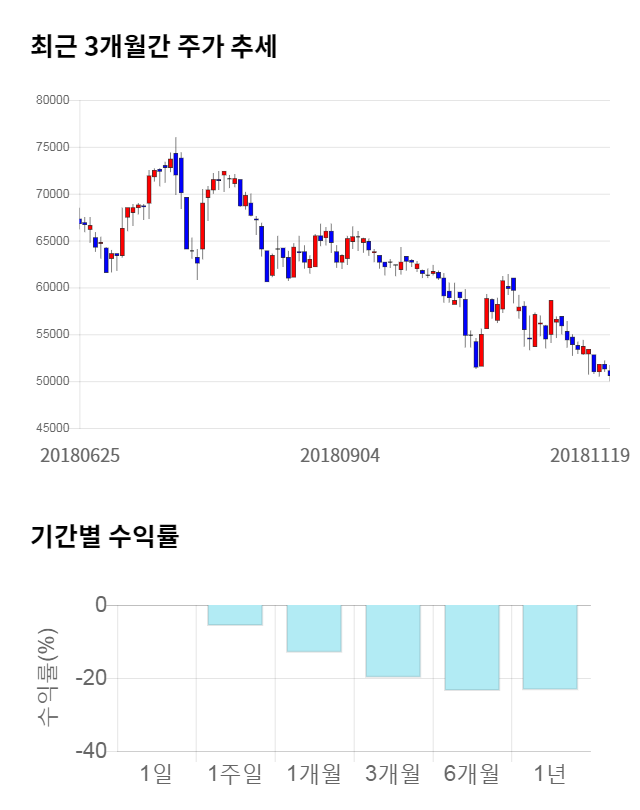640x810 pixels.
Task: Click the 20180904 date label
Action: (340, 455)
